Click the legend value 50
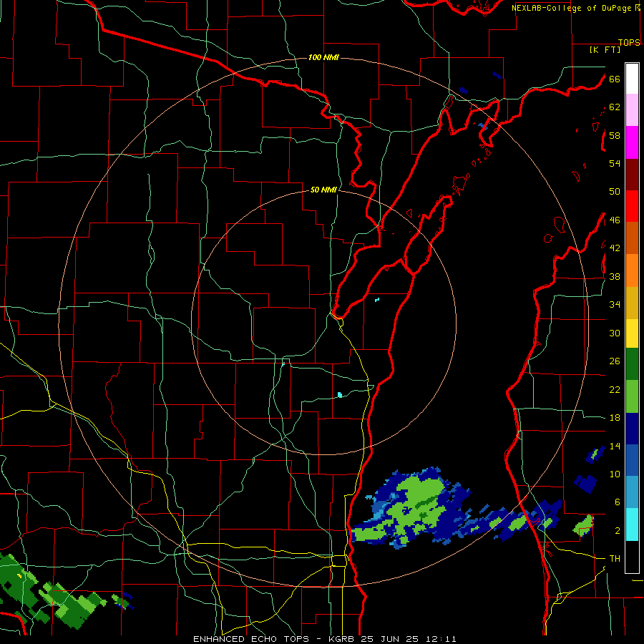This screenshot has width=644, height=644. click(615, 192)
